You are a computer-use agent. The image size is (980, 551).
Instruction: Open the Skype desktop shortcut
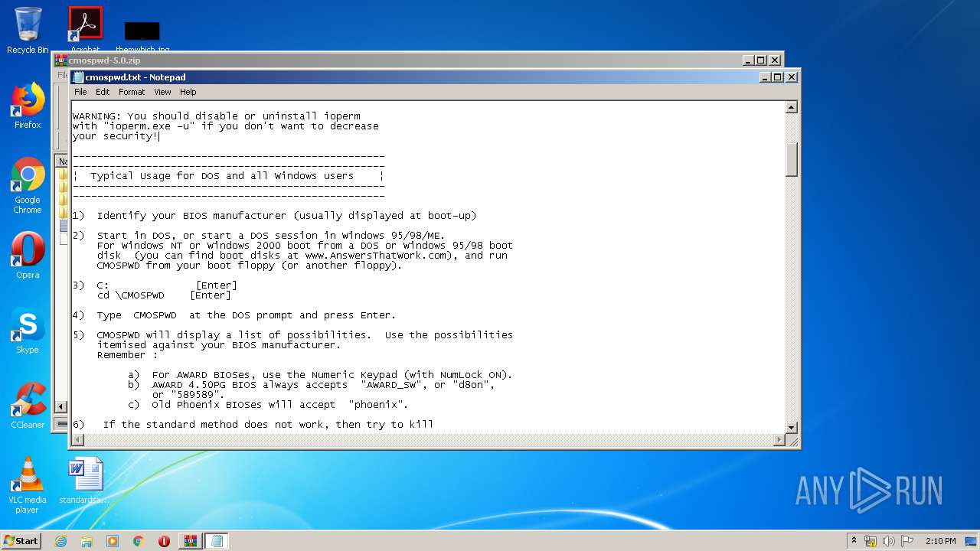pos(28,331)
